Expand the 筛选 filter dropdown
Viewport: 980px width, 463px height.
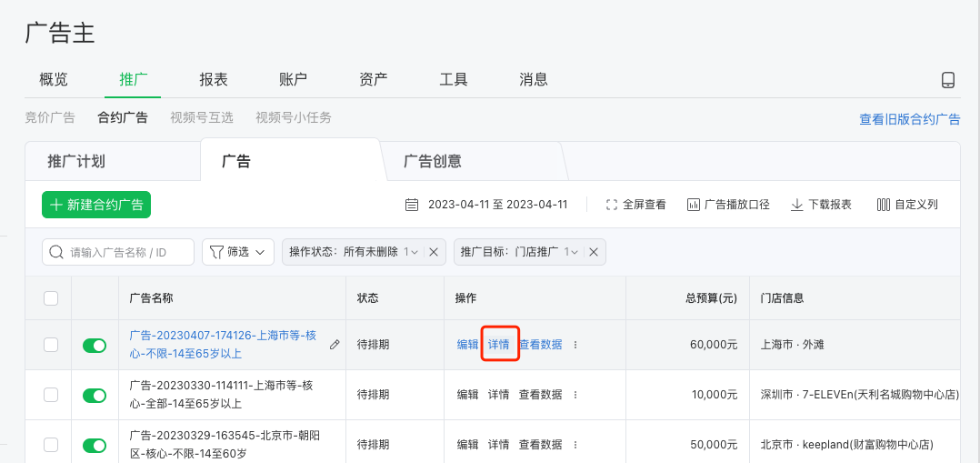pyautogui.click(x=238, y=252)
